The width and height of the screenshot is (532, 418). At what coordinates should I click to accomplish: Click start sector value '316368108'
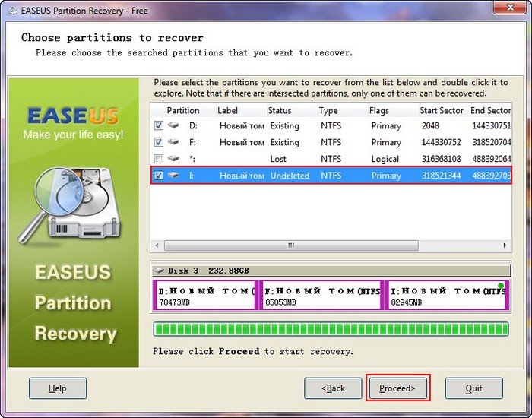coord(441,159)
